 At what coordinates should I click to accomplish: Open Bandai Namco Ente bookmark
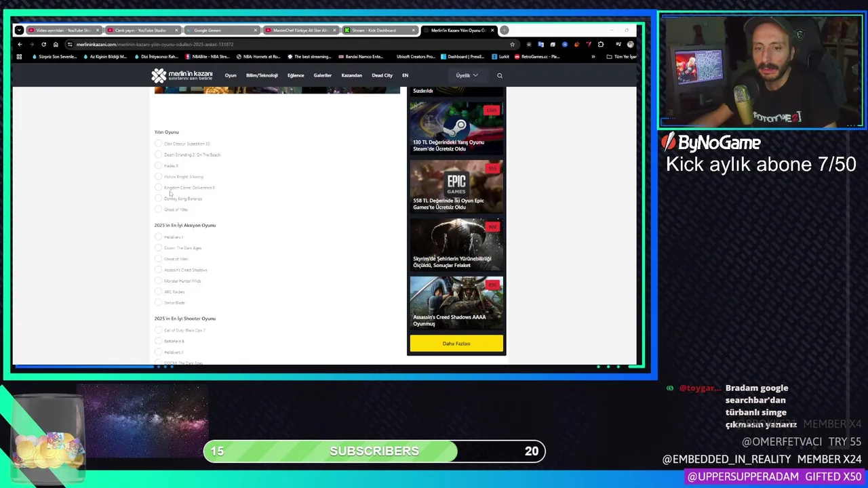(360, 57)
